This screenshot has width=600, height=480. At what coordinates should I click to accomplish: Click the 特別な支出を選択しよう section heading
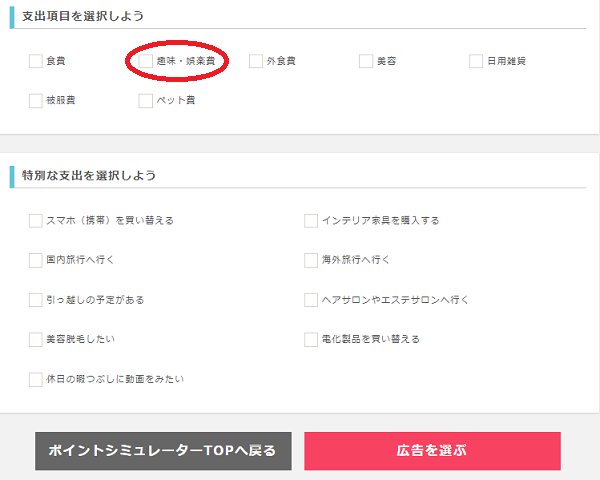click(x=89, y=176)
